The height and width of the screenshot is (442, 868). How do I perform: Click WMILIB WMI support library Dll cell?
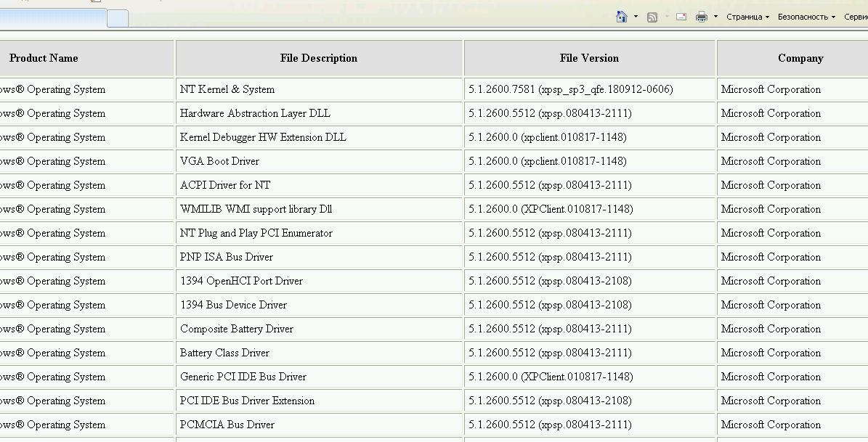(319, 209)
